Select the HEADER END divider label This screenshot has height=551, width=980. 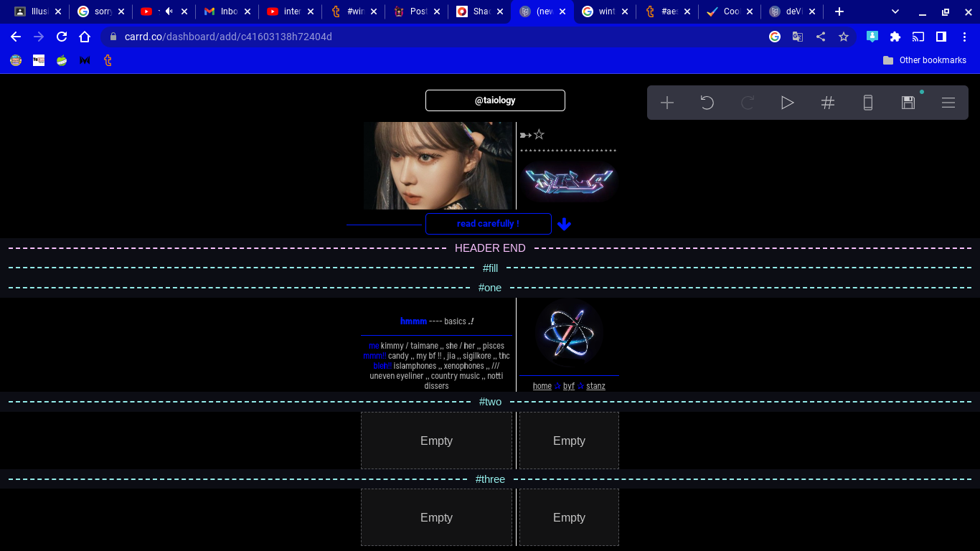click(x=490, y=248)
